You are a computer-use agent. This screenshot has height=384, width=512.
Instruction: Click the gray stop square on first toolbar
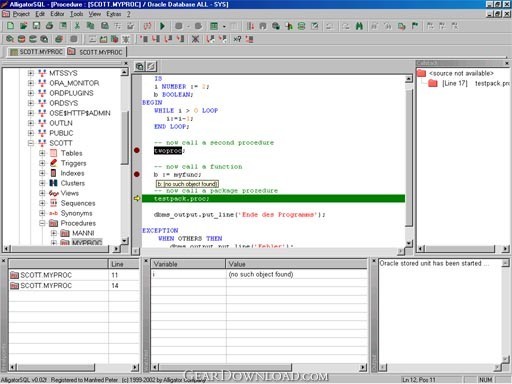pyautogui.click(x=179, y=26)
